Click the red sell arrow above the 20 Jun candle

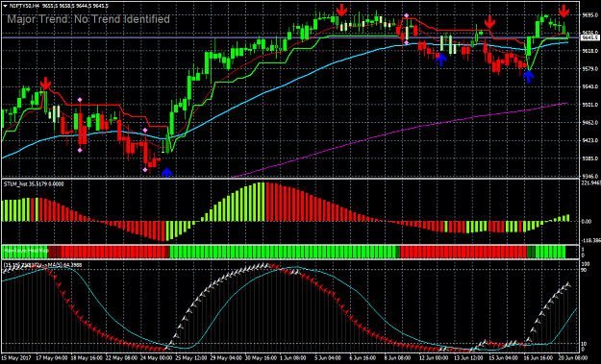coord(563,12)
